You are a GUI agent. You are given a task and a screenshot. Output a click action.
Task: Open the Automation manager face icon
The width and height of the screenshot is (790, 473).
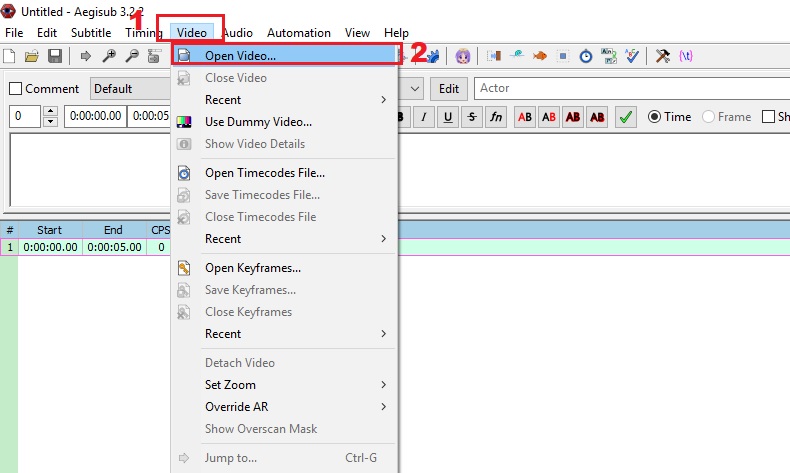463,55
